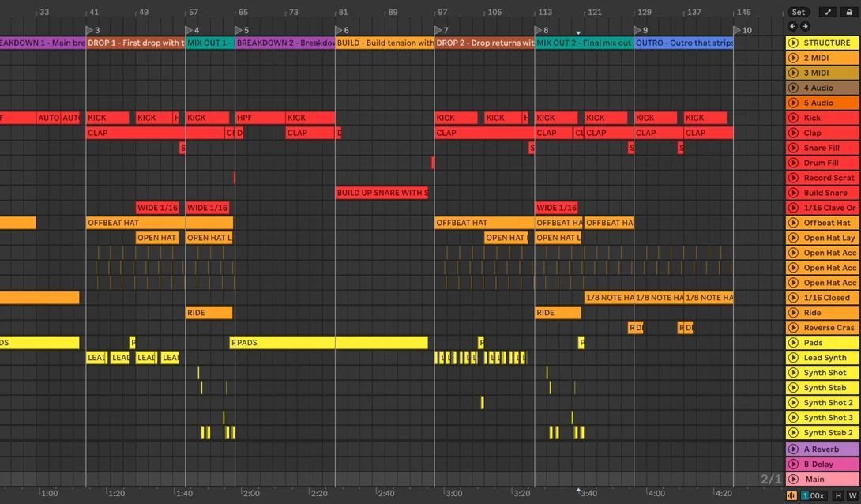Select the 'BUILD UP SNARE WITH S' clip
Viewport: 861px width, 504px height.
point(382,193)
